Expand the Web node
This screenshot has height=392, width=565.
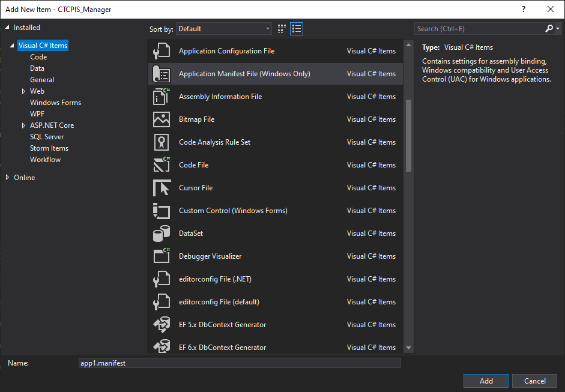click(23, 91)
